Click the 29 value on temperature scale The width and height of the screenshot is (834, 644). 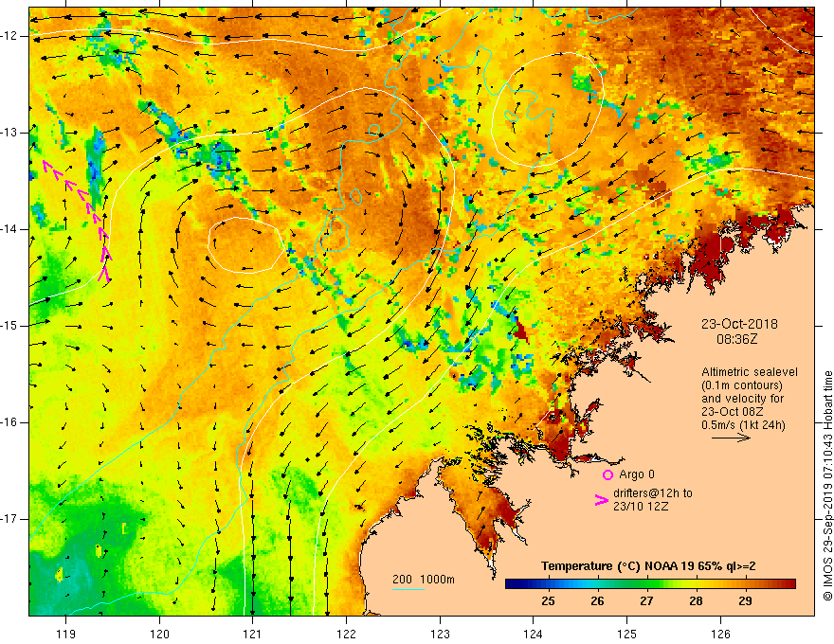tap(745, 601)
